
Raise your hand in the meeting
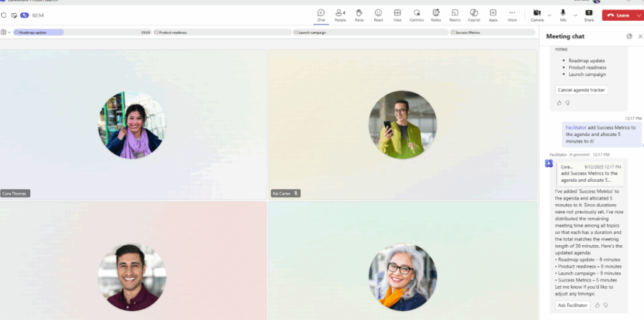359,14
